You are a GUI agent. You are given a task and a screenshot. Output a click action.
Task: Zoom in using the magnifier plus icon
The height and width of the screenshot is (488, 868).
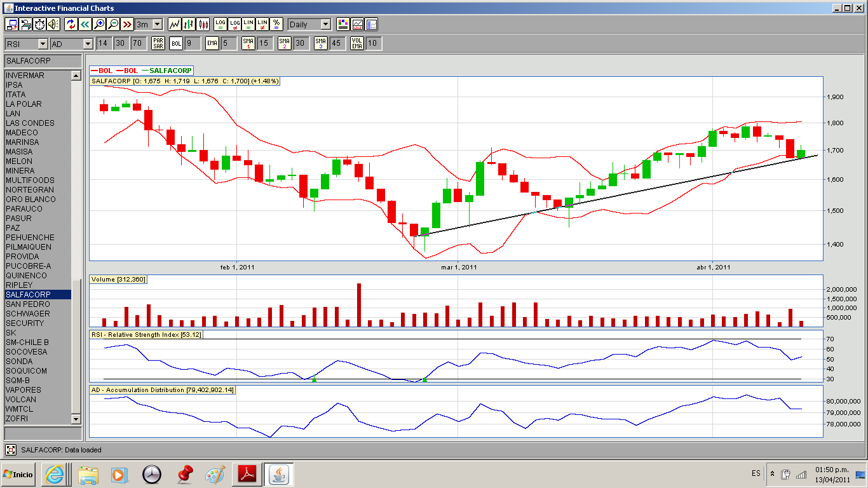tap(98, 24)
